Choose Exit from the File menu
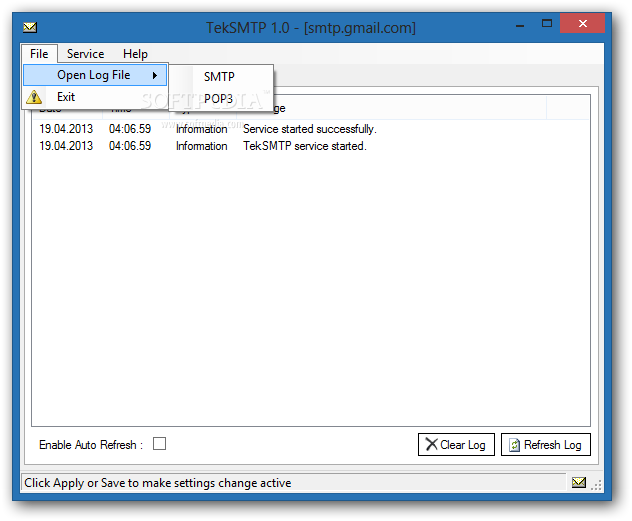The image size is (632, 521). point(95,97)
